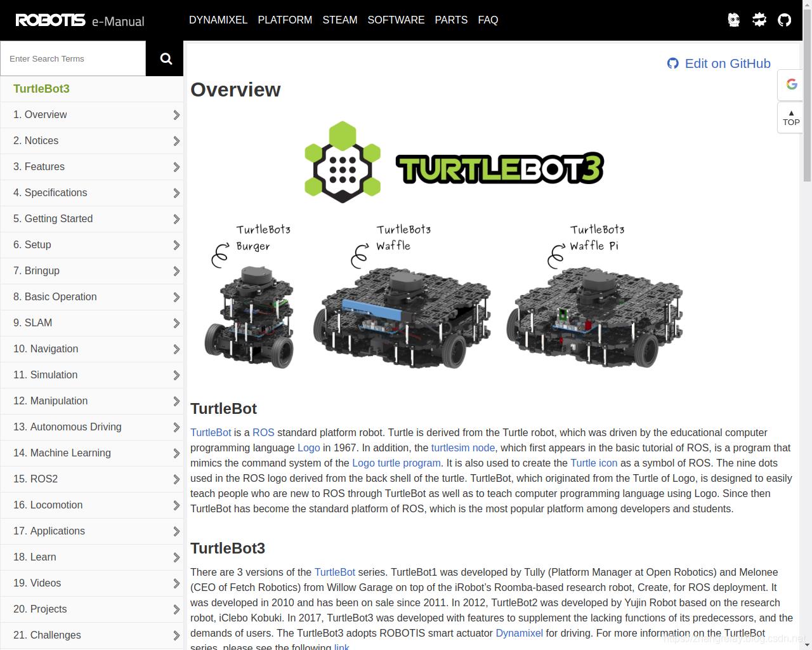Expand the 3. Features chevron
Viewport: 812px width, 650px height.
176,167
